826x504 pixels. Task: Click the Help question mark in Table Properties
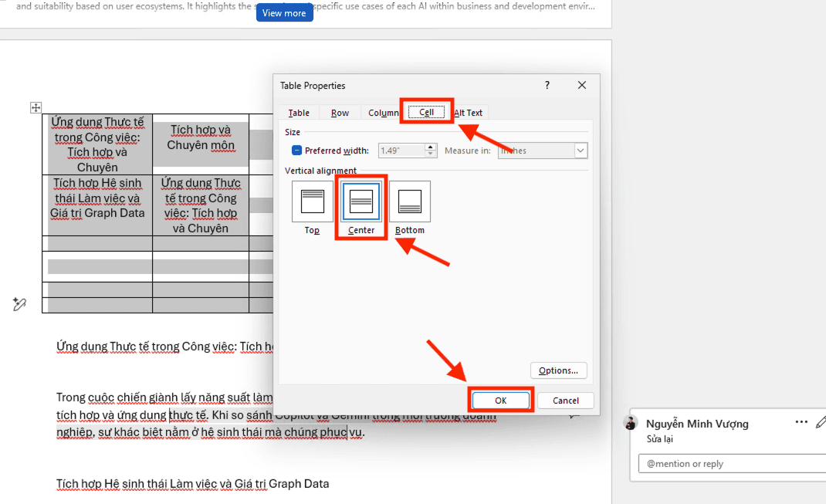coord(547,85)
